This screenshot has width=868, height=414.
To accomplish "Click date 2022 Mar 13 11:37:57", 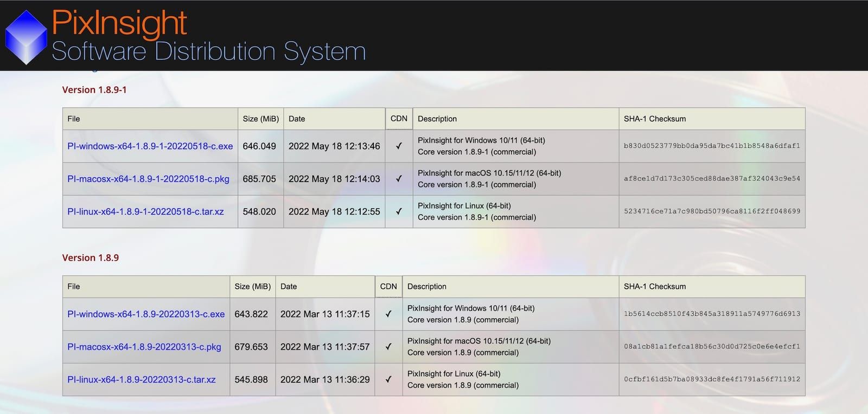I will [325, 347].
